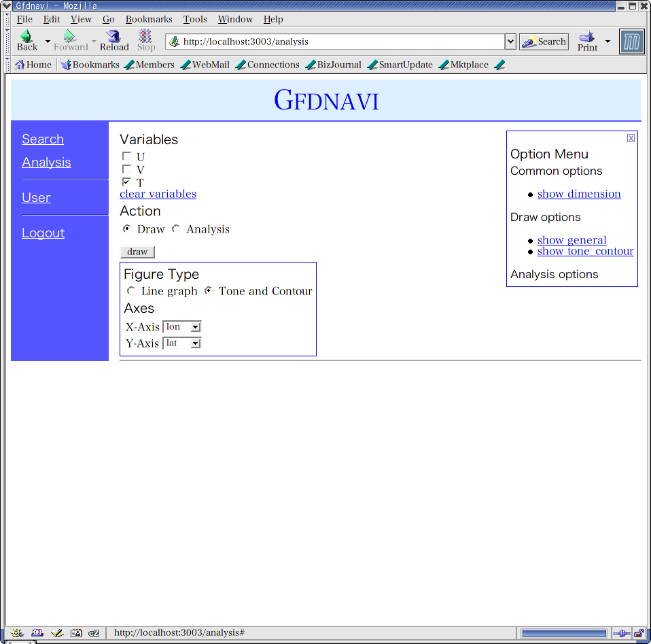
Task: Open the Edit menu
Action: click(x=52, y=19)
